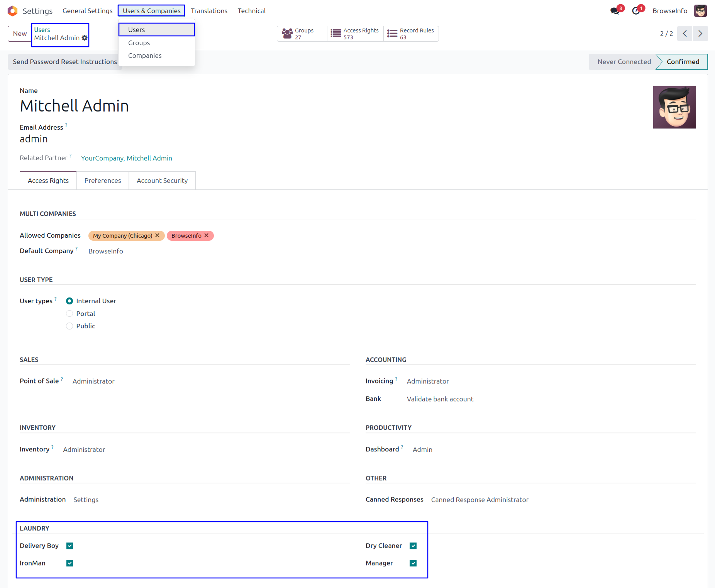Go to previous record with left arrow
The width and height of the screenshot is (715, 588).
pos(685,34)
